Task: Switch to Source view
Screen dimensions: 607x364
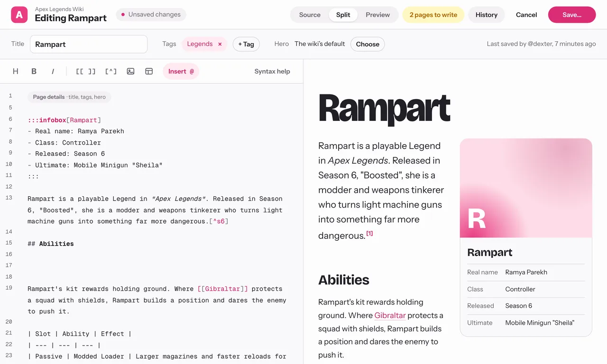Action: (310, 15)
